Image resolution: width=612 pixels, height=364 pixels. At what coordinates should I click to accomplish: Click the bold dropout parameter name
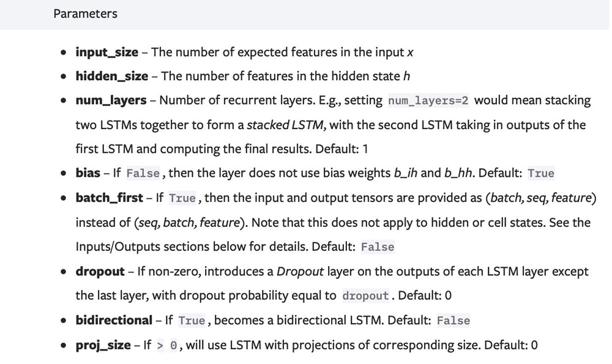click(x=100, y=271)
